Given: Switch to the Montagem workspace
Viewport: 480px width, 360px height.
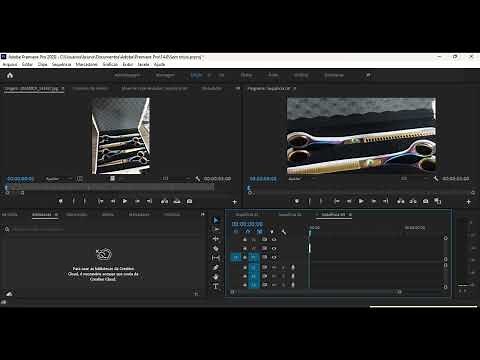Looking at the screenshot, I should pos(165,75).
